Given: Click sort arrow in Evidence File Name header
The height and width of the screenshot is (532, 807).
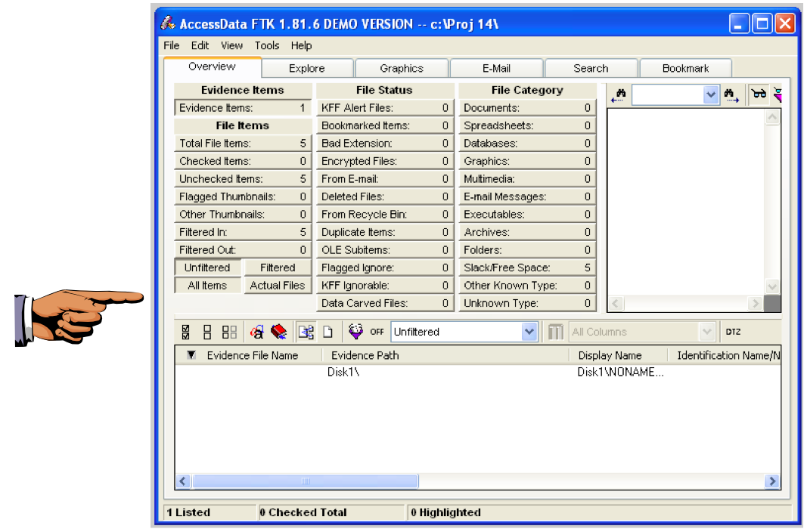Looking at the screenshot, I should (191, 355).
